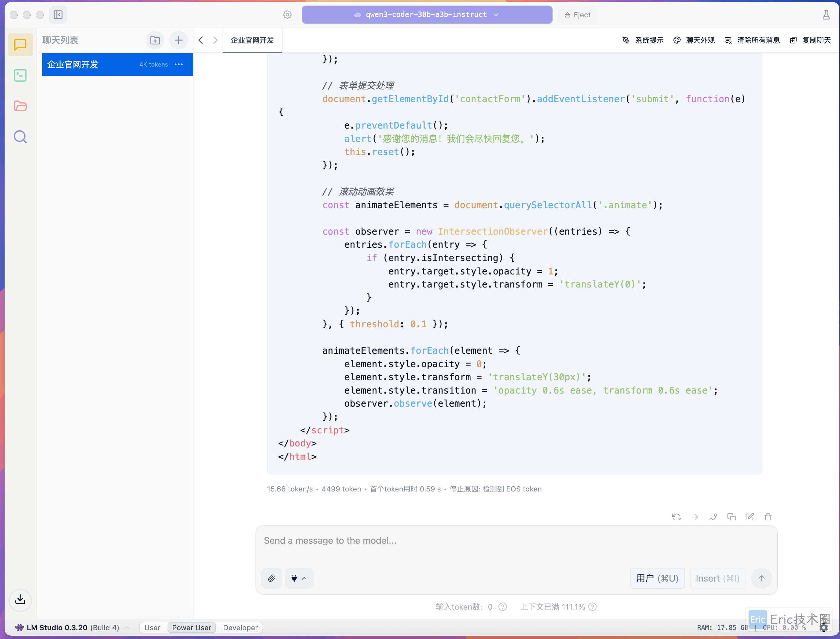Choose 复制聊天 to duplicate chat

(810, 40)
